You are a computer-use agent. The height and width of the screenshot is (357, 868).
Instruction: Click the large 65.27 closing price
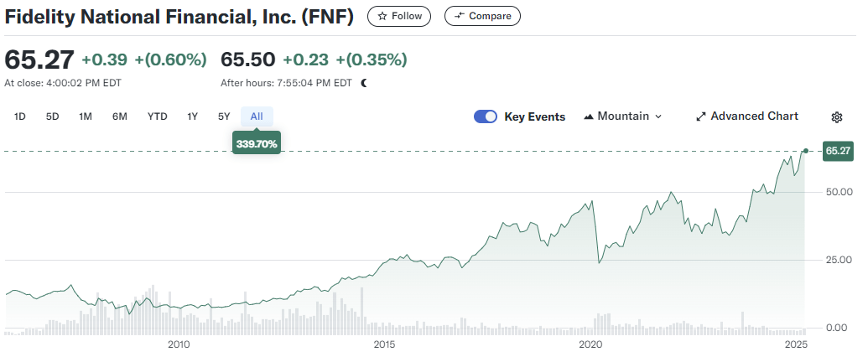click(x=39, y=59)
